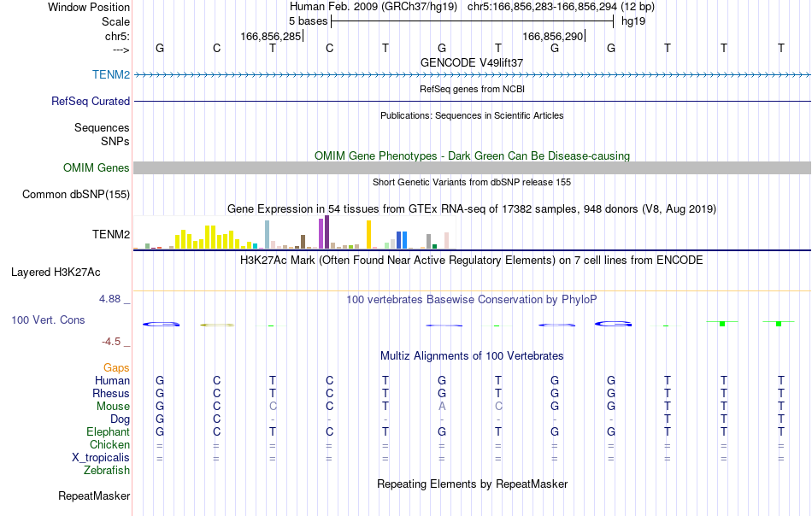This screenshot has width=812, height=516.
Task: Open the 100 Vert. Cons track label
Action: click(x=48, y=320)
